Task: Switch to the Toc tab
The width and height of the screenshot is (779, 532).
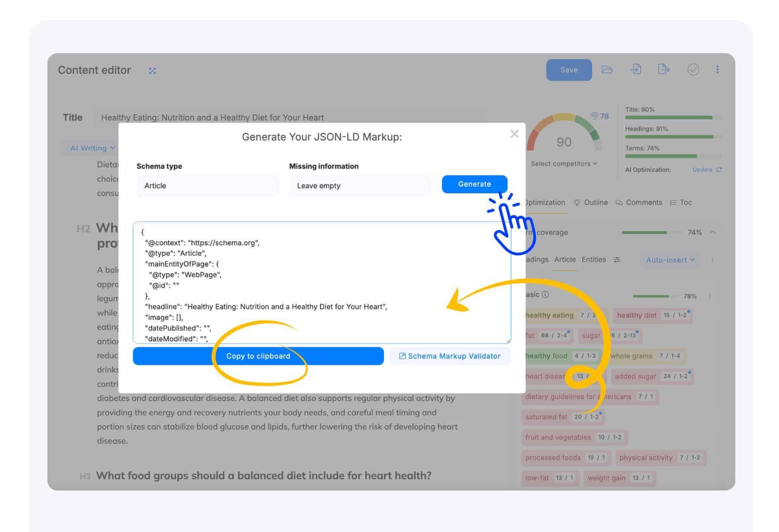Action: click(681, 202)
